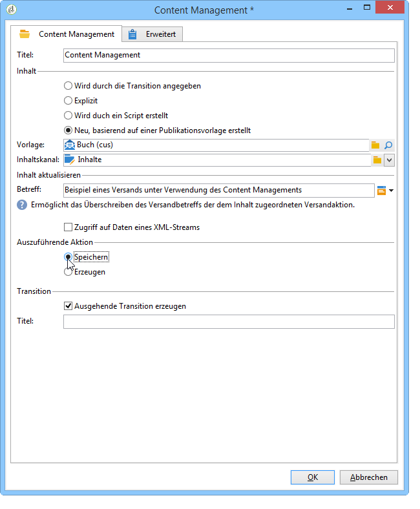420x509 pixels.
Task: Select the Erzeugen radio button
Action: coord(85,272)
